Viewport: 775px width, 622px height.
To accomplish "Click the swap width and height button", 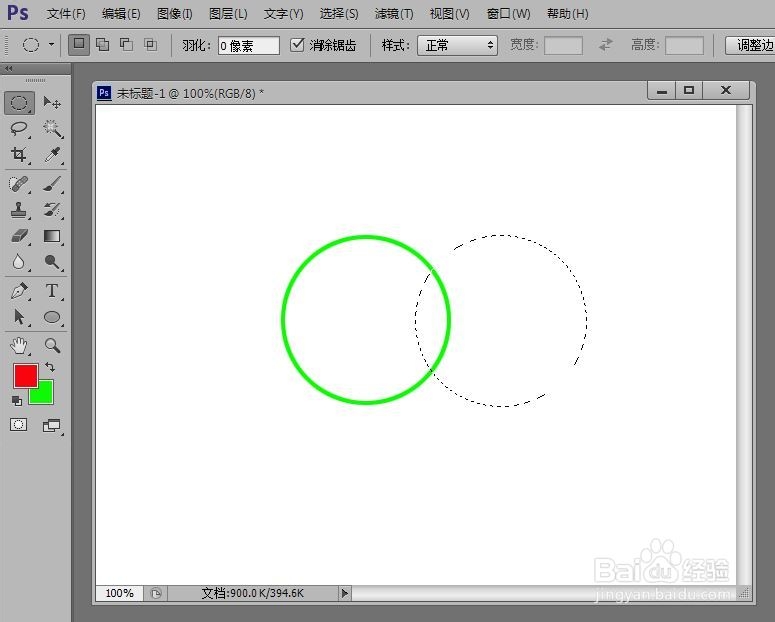I will coord(605,45).
